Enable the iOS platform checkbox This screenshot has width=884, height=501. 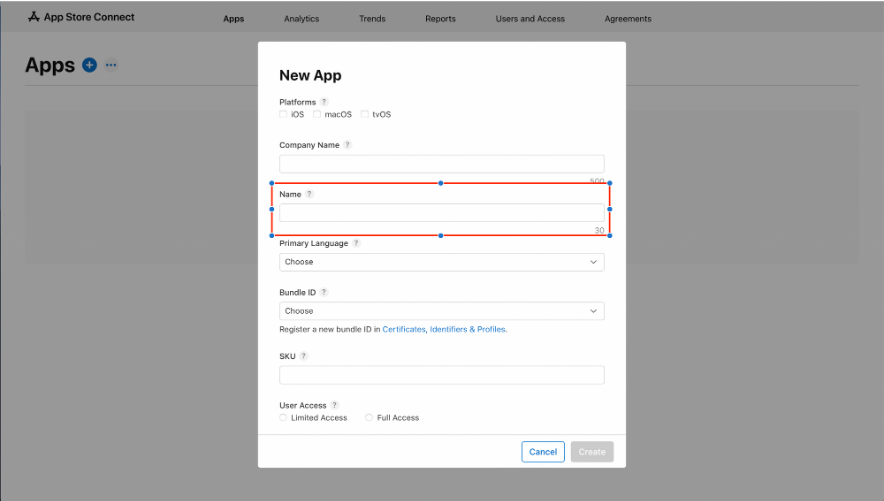[x=283, y=114]
